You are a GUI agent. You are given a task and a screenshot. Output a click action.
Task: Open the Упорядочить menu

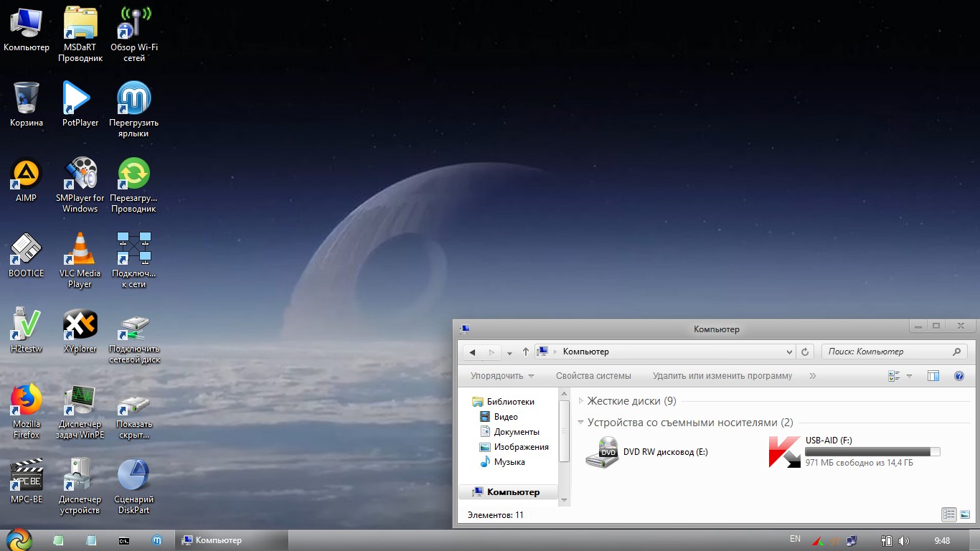[x=502, y=376]
